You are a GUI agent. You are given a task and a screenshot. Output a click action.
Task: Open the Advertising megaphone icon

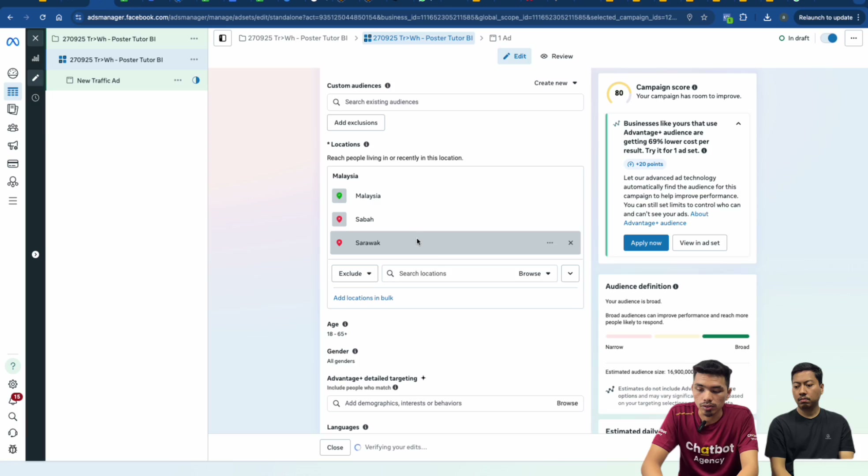pyautogui.click(x=13, y=145)
